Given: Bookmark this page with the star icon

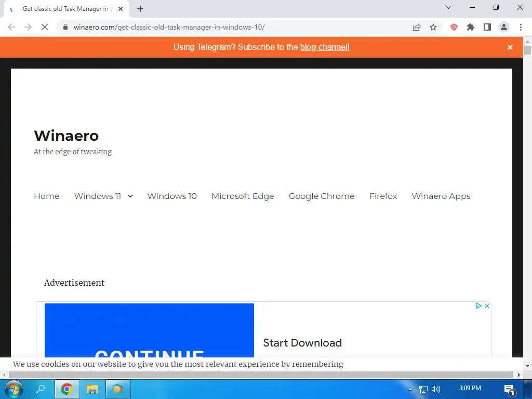Looking at the screenshot, I should [x=433, y=27].
